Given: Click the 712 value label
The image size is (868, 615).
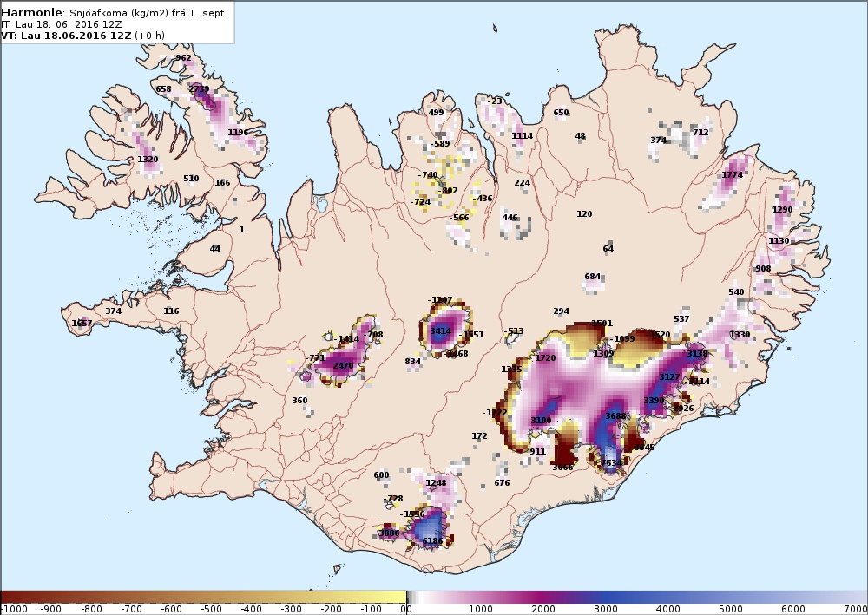Looking at the screenshot, I should [700, 132].
